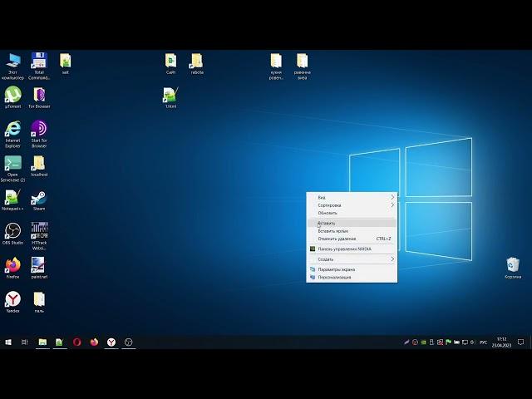The width and height of the screenshot is (532, 399).
Task: Select the paint.net desktop shortcut
Action: pyautogui.click(x=39, y=268)
